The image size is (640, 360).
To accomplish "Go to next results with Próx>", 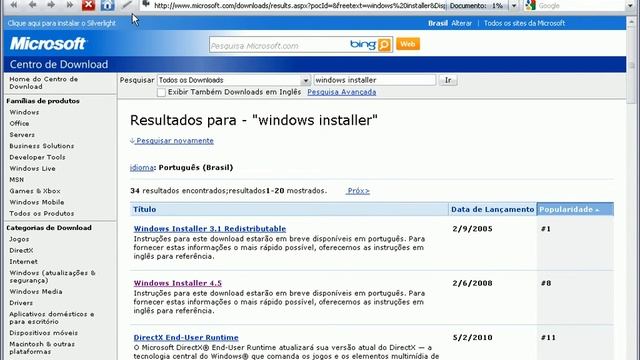I will [358, 191].
